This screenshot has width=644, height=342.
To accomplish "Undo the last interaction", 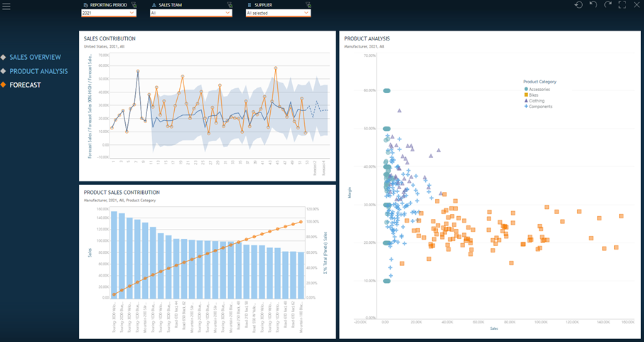I will pyautogui.click(x=593, y=4).
